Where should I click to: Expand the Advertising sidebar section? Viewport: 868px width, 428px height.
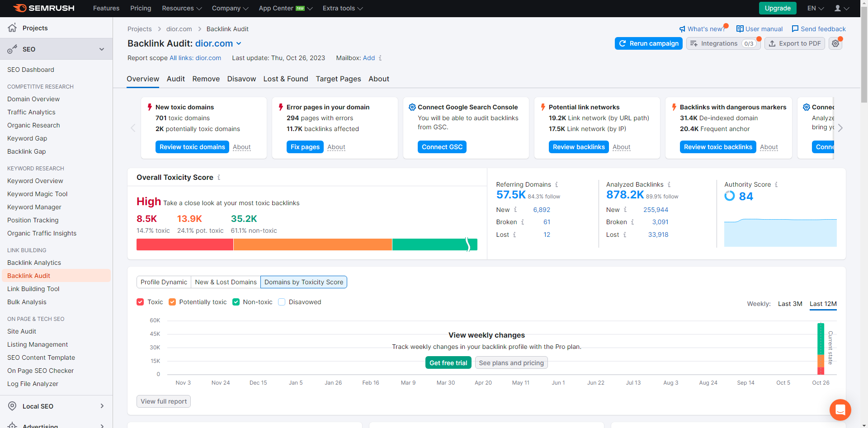pos(102,426)
